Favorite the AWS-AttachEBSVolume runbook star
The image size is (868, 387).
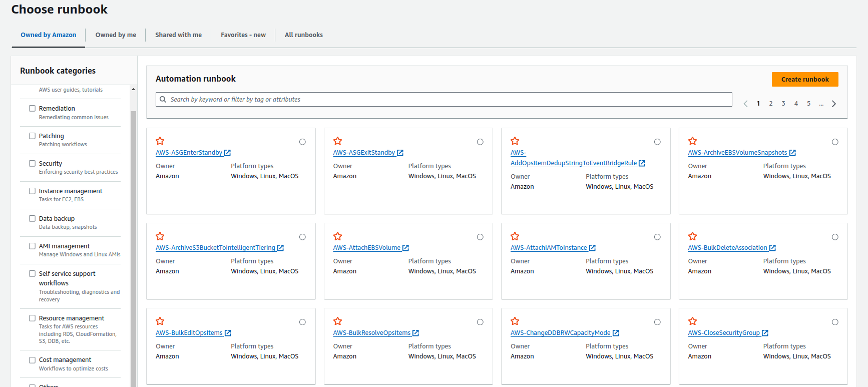click(x=338, y=236)
